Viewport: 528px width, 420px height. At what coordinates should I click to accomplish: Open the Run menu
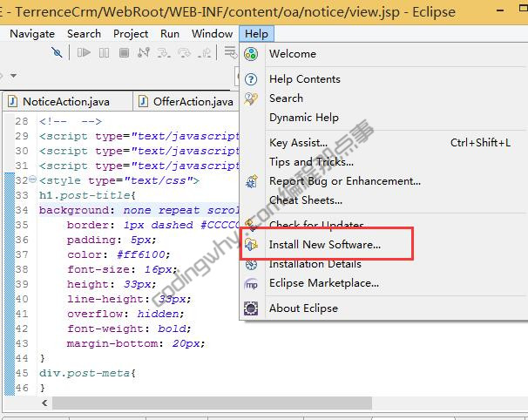[170, 34]
